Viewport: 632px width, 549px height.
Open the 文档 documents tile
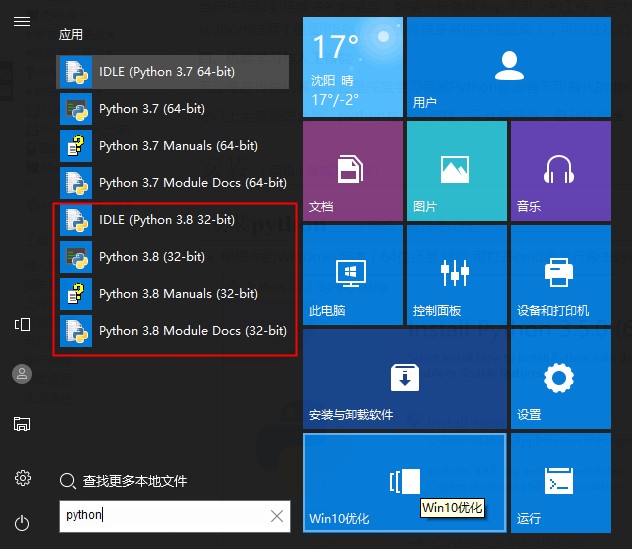pos(353,171)
